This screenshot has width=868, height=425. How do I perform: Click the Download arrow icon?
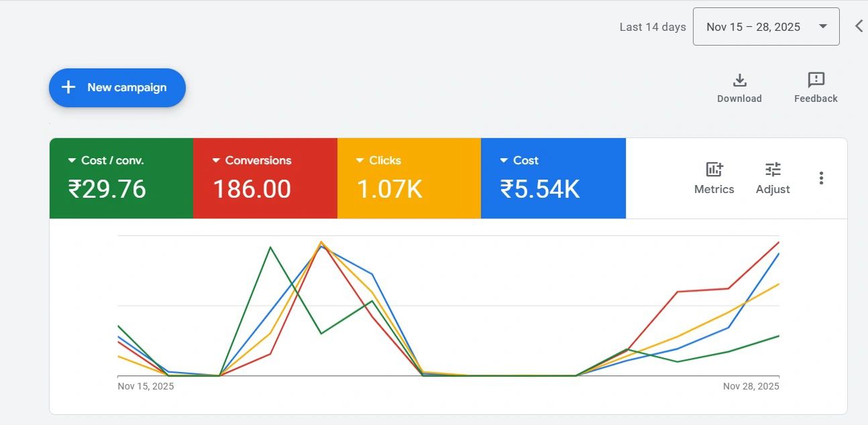coord(739,80)
